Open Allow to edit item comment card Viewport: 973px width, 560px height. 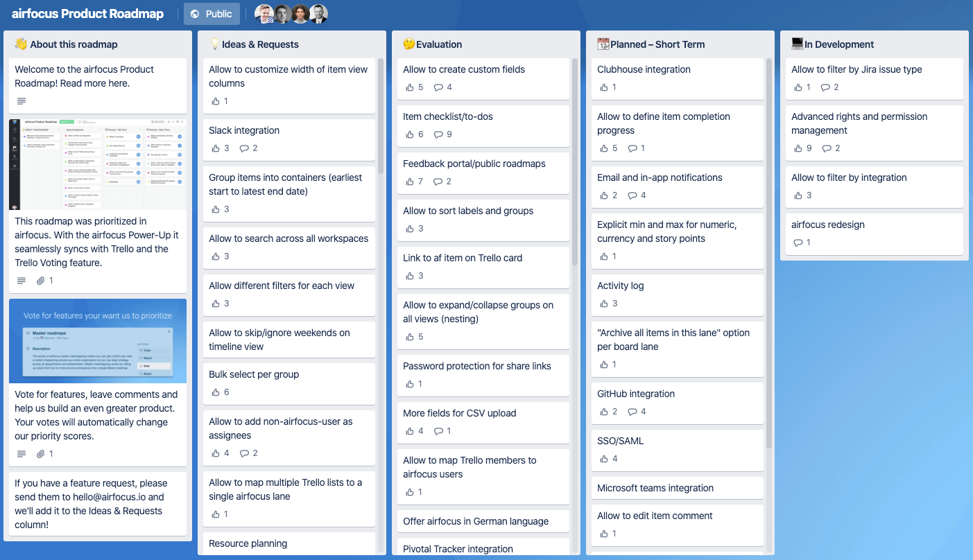tap(677, 525)
